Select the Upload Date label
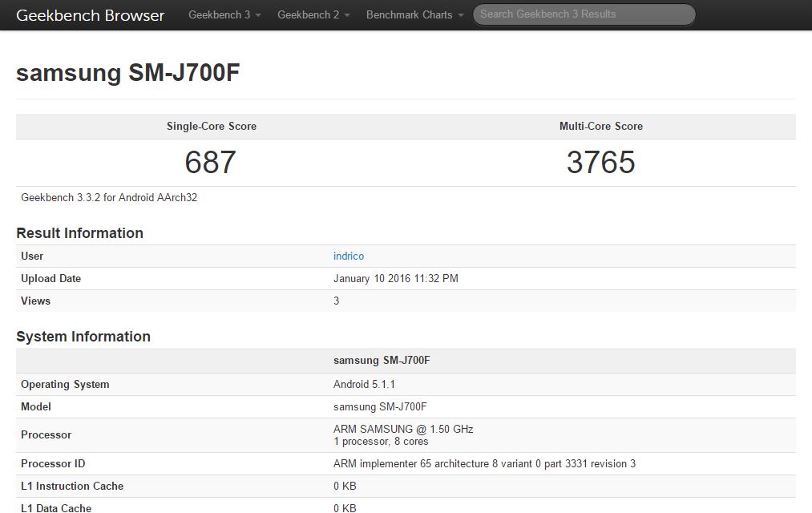This screenshot has height=513, width=812. point(50,278)
